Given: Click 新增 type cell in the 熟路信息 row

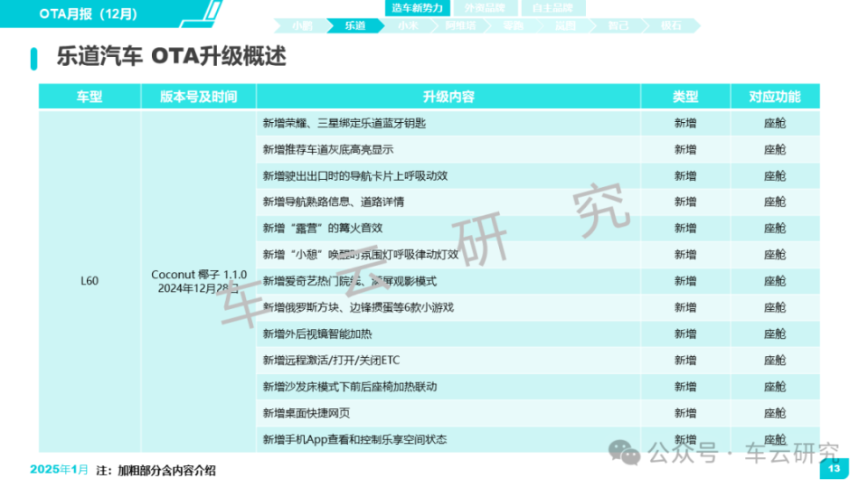Looking at the screenshot, I should 685,202.
